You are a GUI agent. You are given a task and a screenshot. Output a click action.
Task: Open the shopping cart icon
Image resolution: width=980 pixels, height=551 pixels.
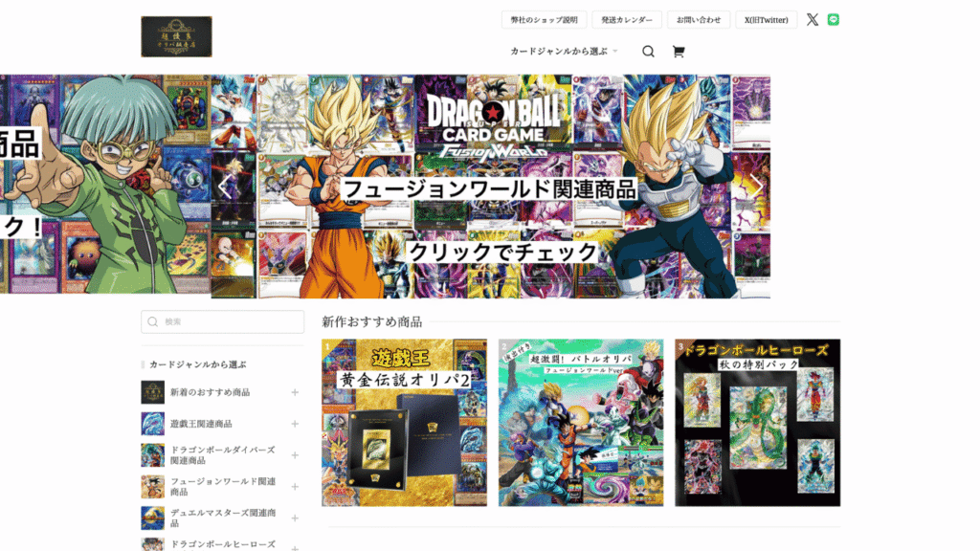[679, 52]
